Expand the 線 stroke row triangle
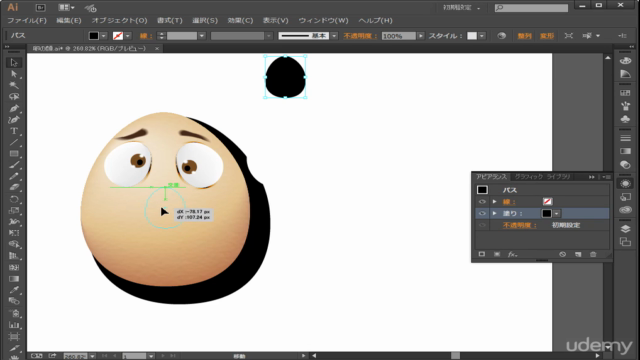The height and width of the screenshot is (360, 640). 494,202
